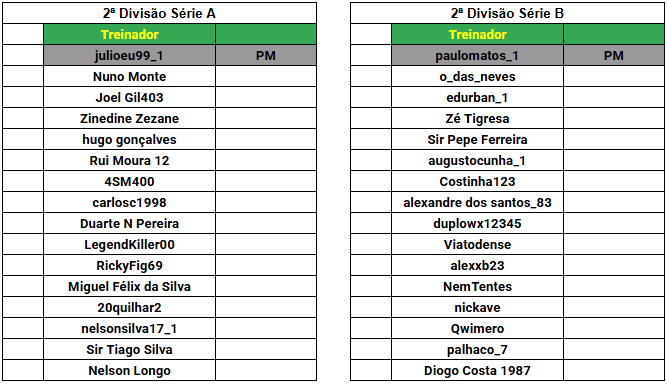
Task: Click the alexandre dos santos_83 entry
Action: click(478, 202)
